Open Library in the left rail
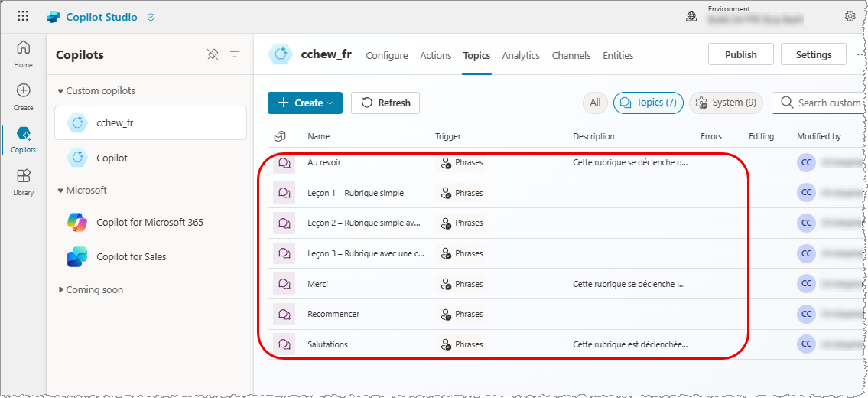The image size is (868, 398). (x=23, y=183)
